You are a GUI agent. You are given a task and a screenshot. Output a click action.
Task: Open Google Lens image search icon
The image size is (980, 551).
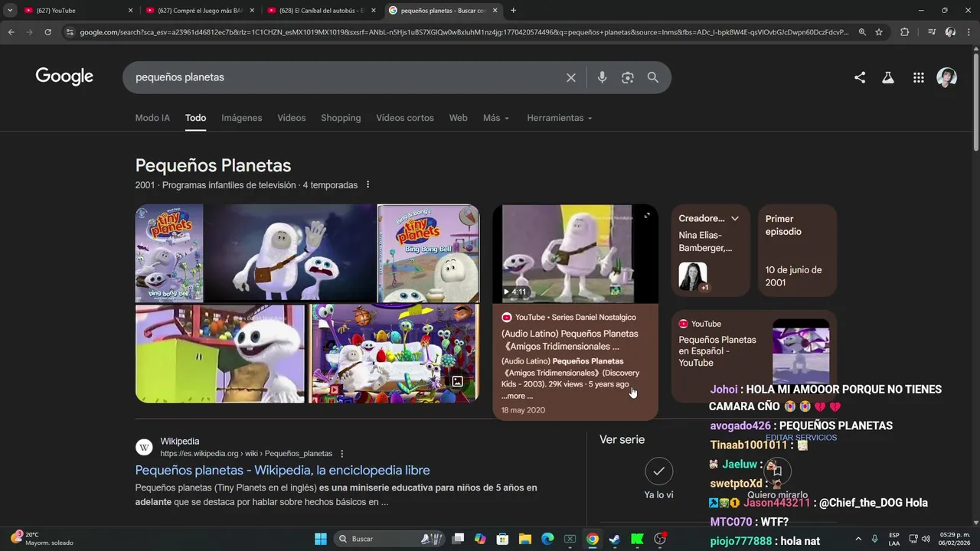(628, 77)
